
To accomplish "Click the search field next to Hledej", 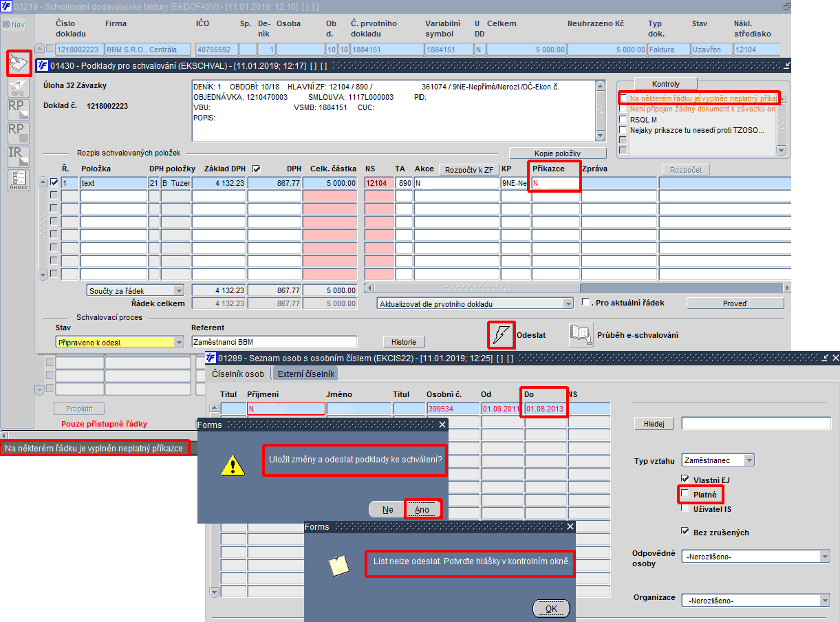I will [755, 423].
